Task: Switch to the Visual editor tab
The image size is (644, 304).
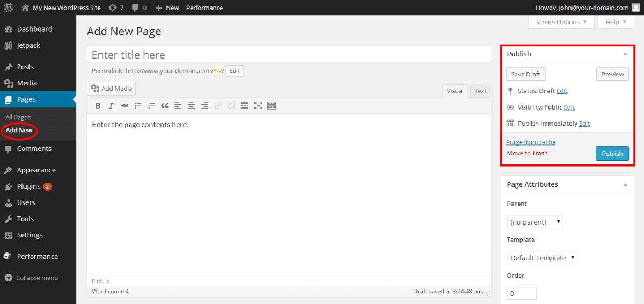Action: pos(455,91)
